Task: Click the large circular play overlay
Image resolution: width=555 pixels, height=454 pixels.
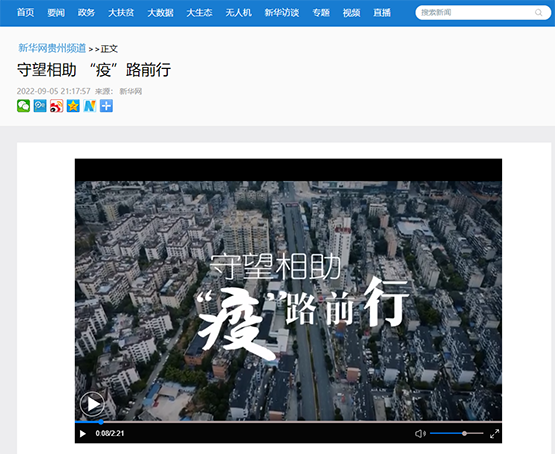Action: pyautogui.click(x=92, y=404)
